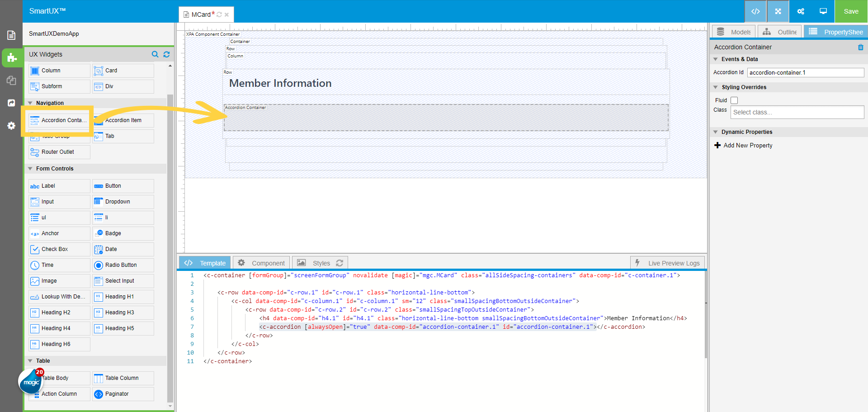
Task: Click the Accordion Id input field
Action: pos(805,72)
